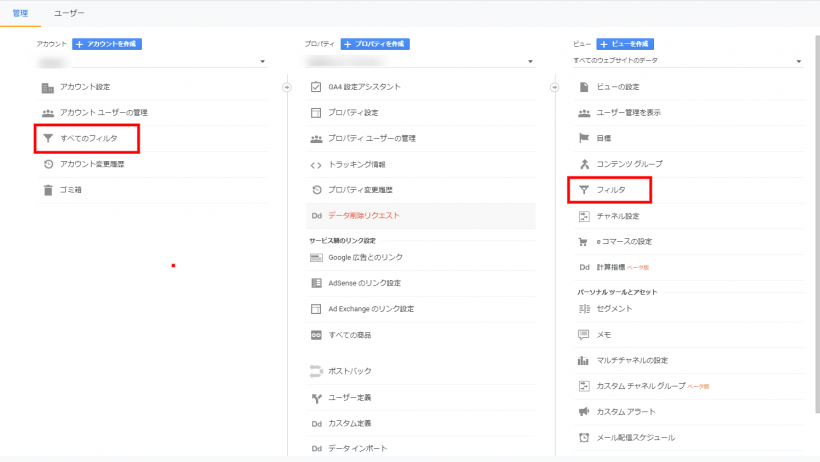Click the プロパティを作成 button
Image resolution: width=820 pixels, height=462 pixels.
tap(375, 44)
